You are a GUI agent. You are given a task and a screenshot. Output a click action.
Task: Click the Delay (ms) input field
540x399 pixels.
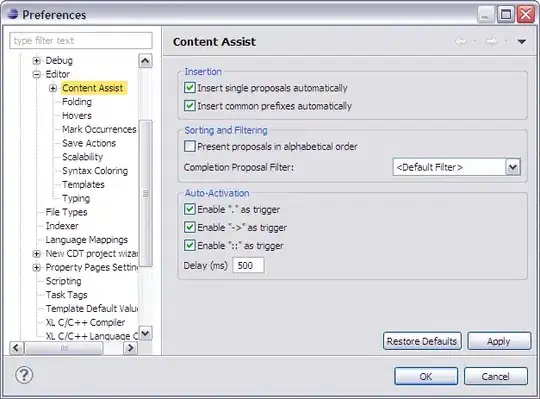pos(248,265)
